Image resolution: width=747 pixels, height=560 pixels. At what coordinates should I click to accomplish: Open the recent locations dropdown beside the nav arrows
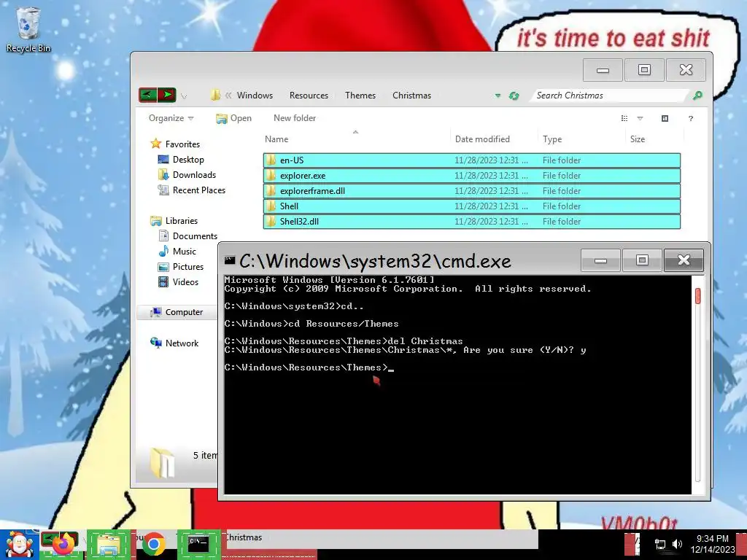pyautogui.click(x=184, y=96)
